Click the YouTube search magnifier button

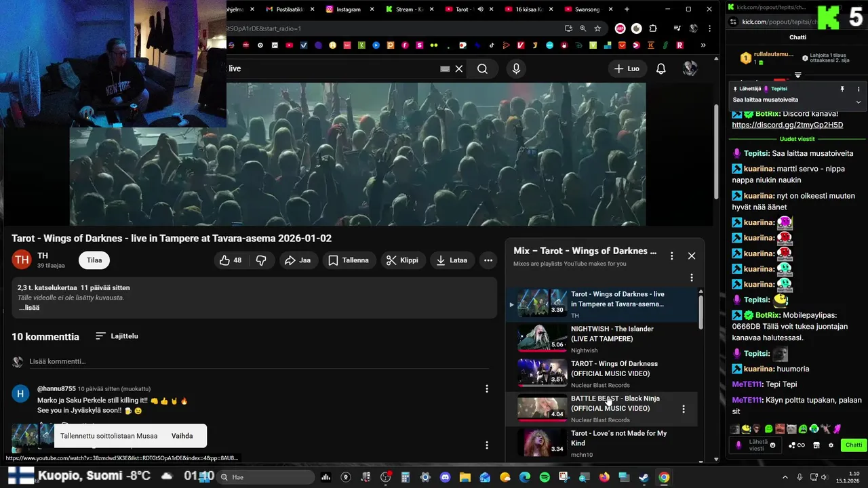coord(482,68)
